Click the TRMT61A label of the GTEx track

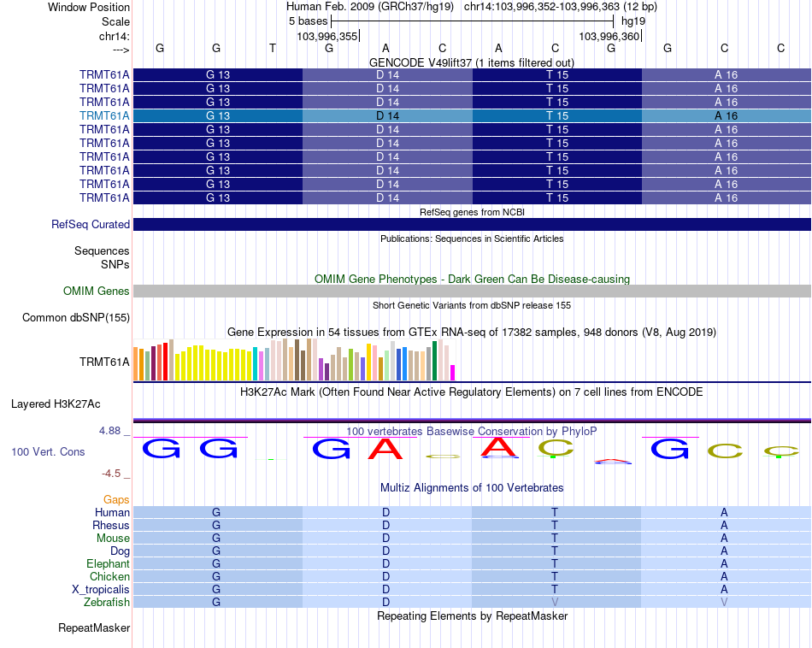[x=104, y=362]
